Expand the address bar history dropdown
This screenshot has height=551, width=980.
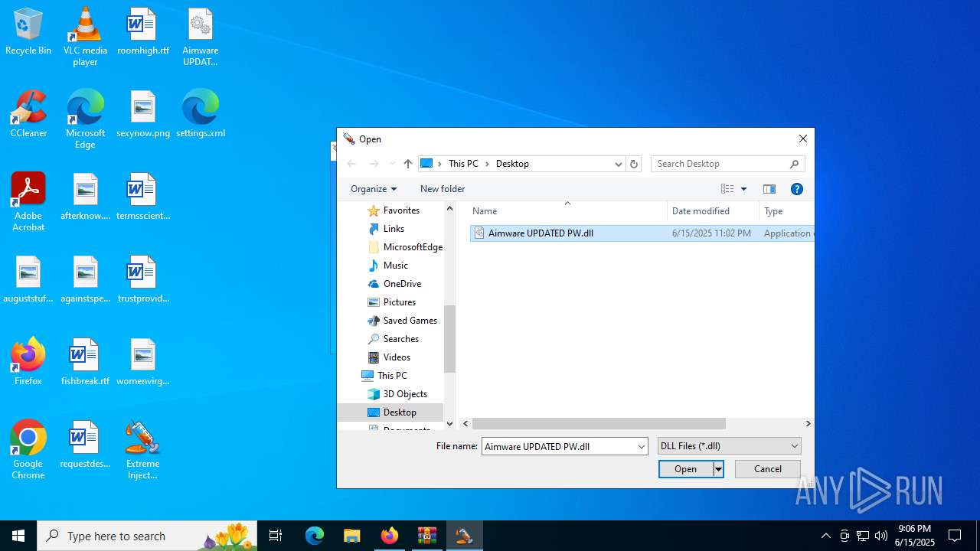tap(618, 164)
